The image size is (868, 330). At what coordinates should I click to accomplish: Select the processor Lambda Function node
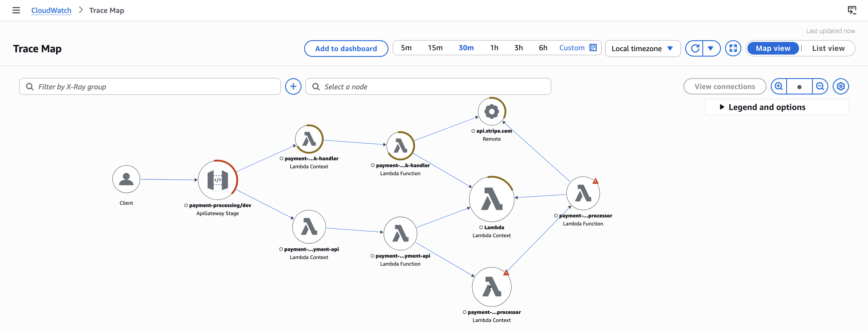583,194
